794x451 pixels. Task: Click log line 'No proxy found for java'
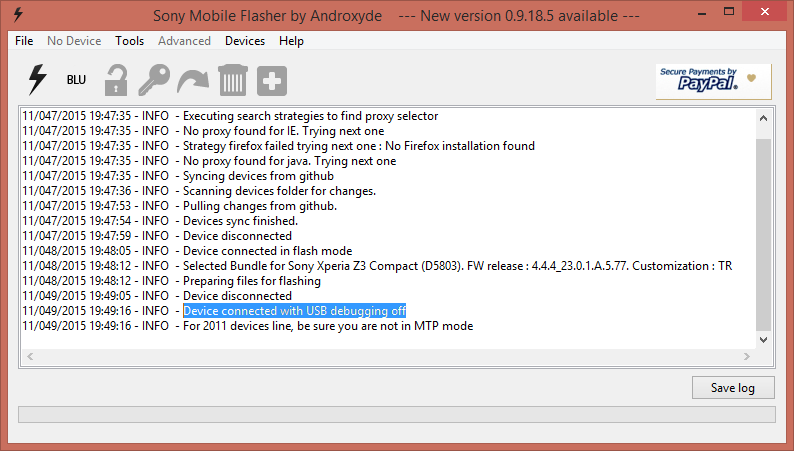tap(209, 161)
